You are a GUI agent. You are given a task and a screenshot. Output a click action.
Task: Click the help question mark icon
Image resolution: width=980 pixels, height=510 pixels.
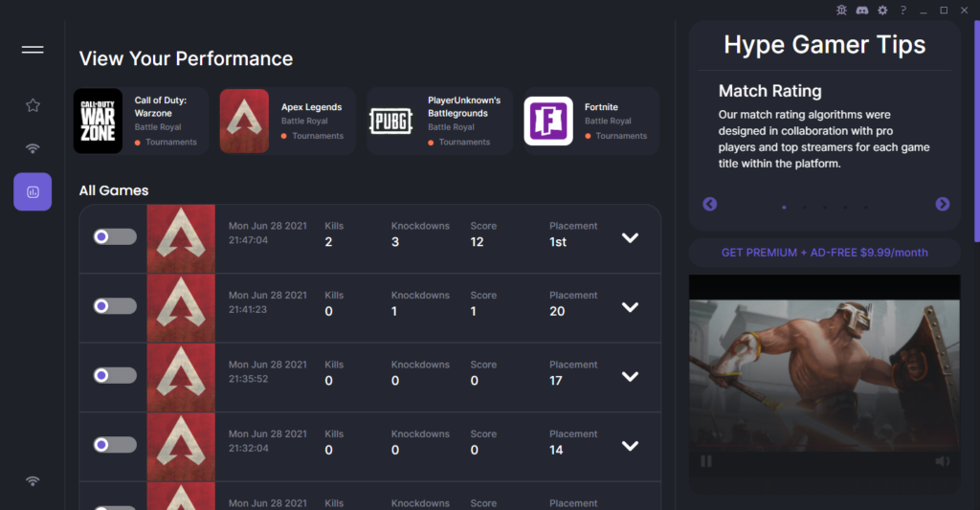[902, 10]
